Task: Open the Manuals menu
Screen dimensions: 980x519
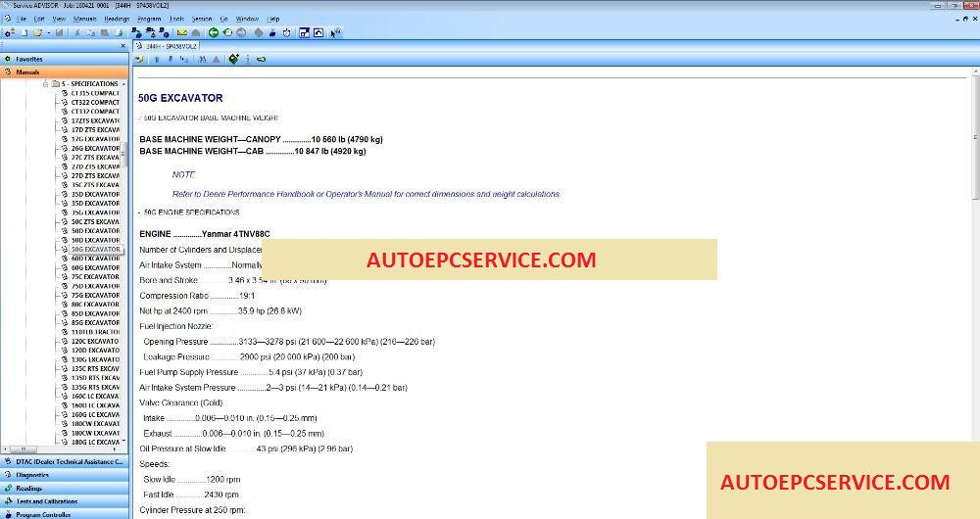Action: pos(85,19)
